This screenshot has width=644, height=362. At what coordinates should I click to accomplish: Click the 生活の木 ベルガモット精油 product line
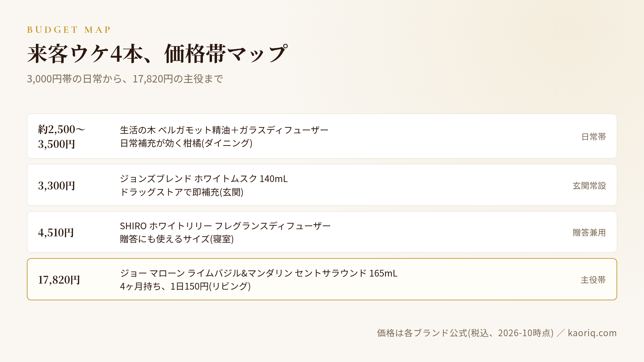tap(224, 130)
